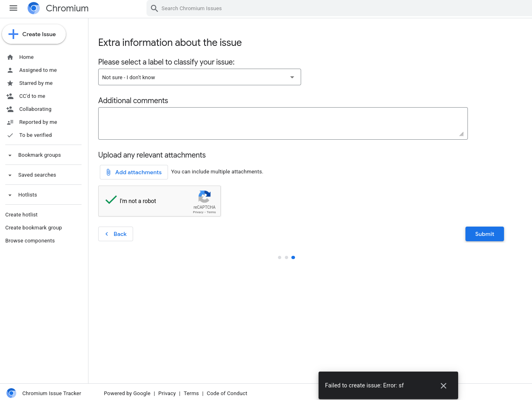The width and height of the screenshot is (532, 400).
Task: Submit the issue form
Action: (485, 234)
